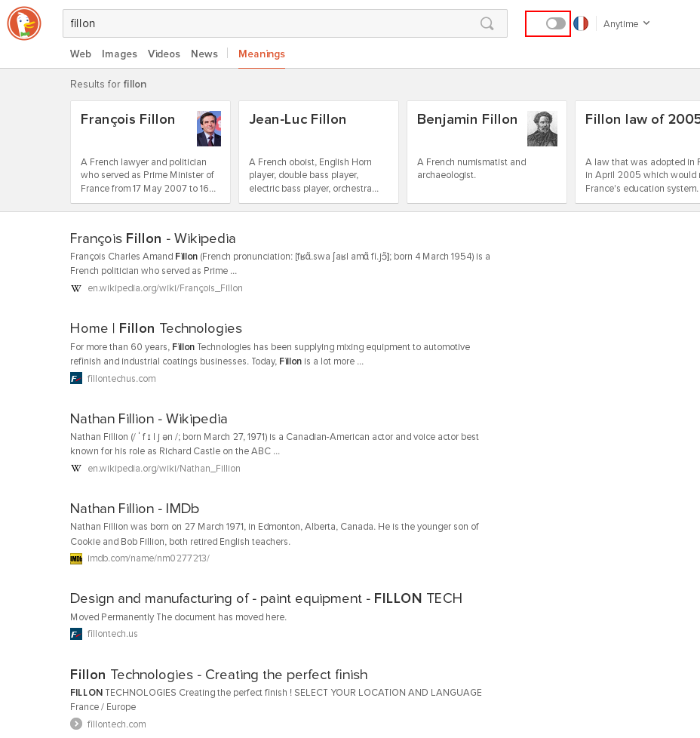Click Benjamin Fillon engraved portrait thumbnail

[542, 128]
